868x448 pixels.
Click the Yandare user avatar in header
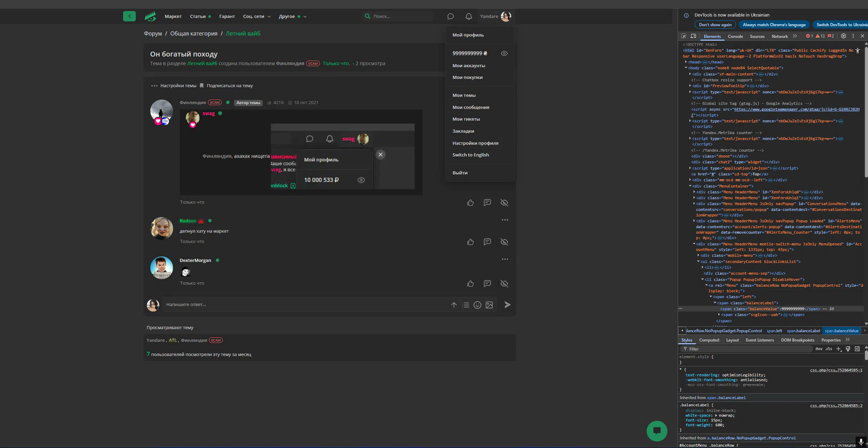(506, 16)
